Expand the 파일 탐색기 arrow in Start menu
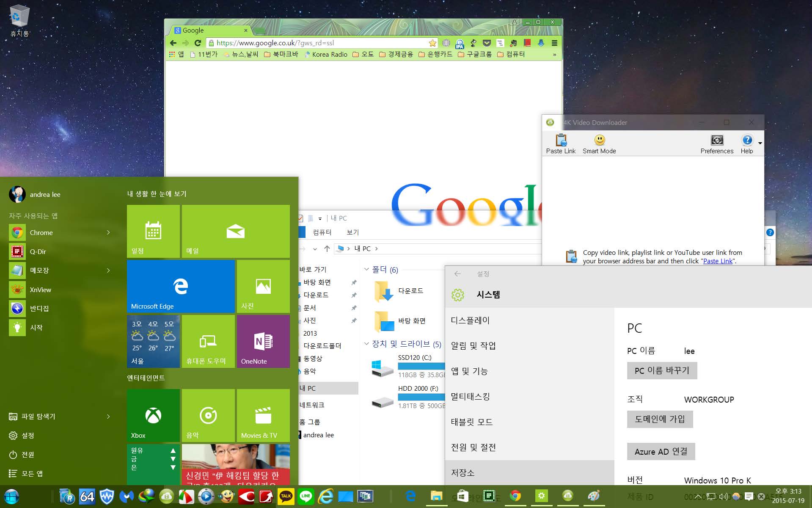Screen dimensions: 812x508 pos(108,417)
